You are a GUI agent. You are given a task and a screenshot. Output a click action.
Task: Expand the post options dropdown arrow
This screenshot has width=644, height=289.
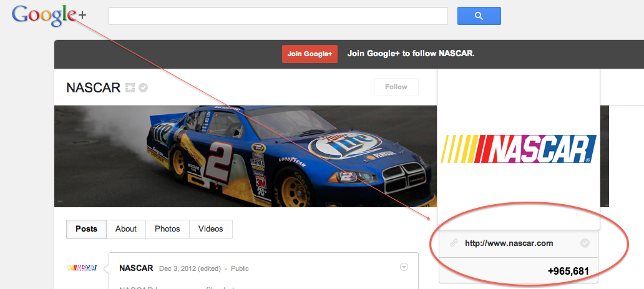pyautogui.click(x=404, y=267)
